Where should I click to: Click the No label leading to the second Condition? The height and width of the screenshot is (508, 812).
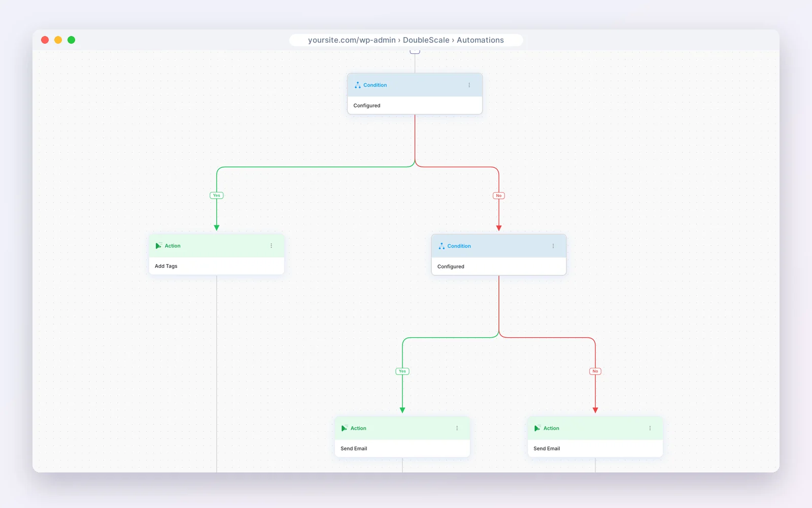coord(499,196)
